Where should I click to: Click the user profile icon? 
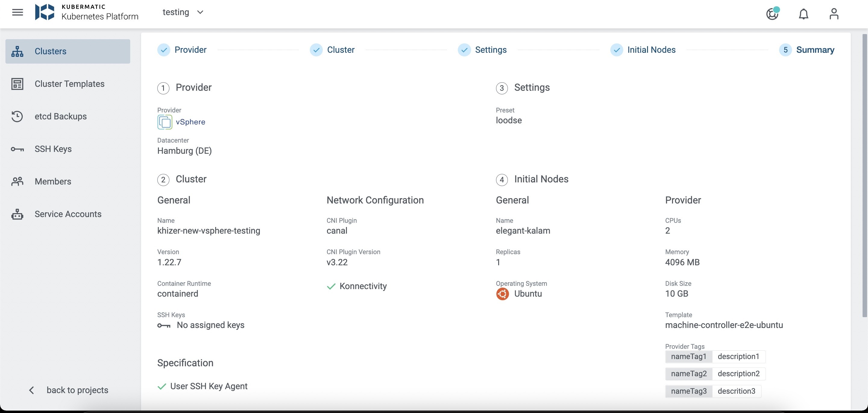click(x=834, y=14)
